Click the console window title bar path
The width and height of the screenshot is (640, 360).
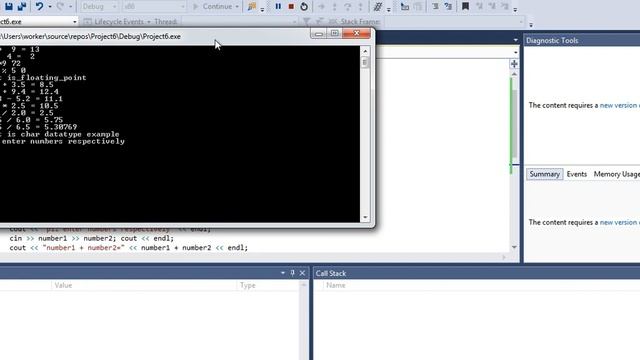click(x=91, y=36)
